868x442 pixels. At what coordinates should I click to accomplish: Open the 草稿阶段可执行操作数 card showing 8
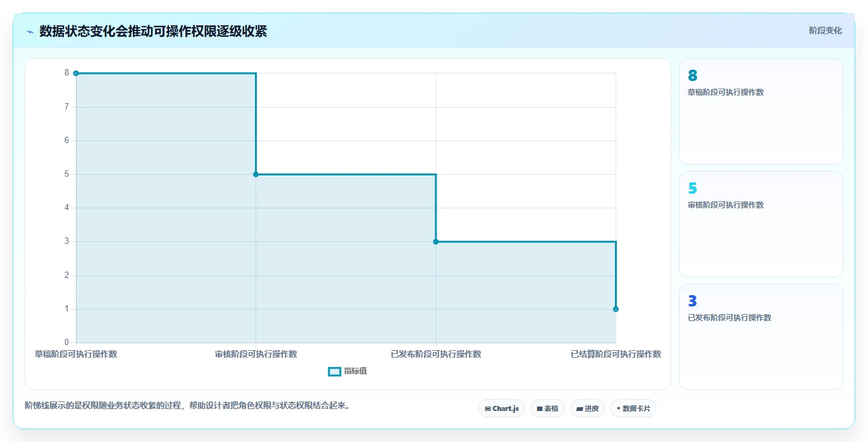click(760, 111)
